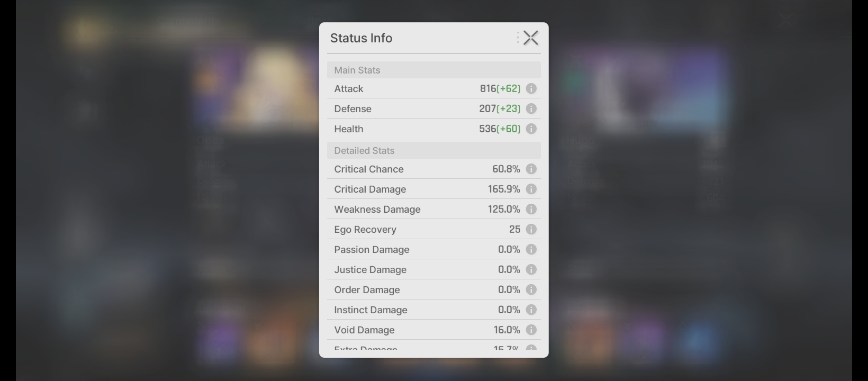Viewport: 868px width, 381px height.
Task: Tap the Ego Recovery info icon
Action: [531, 230]
